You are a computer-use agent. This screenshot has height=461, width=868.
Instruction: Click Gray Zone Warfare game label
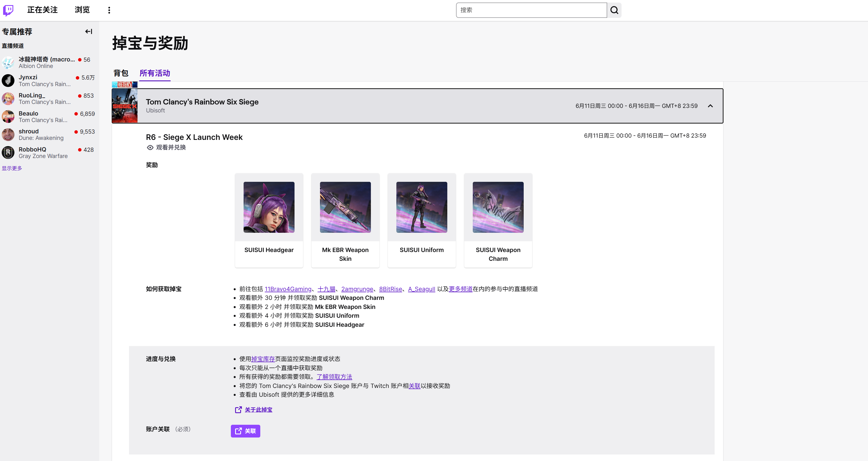pyautogui.click(x=43, y=156)
